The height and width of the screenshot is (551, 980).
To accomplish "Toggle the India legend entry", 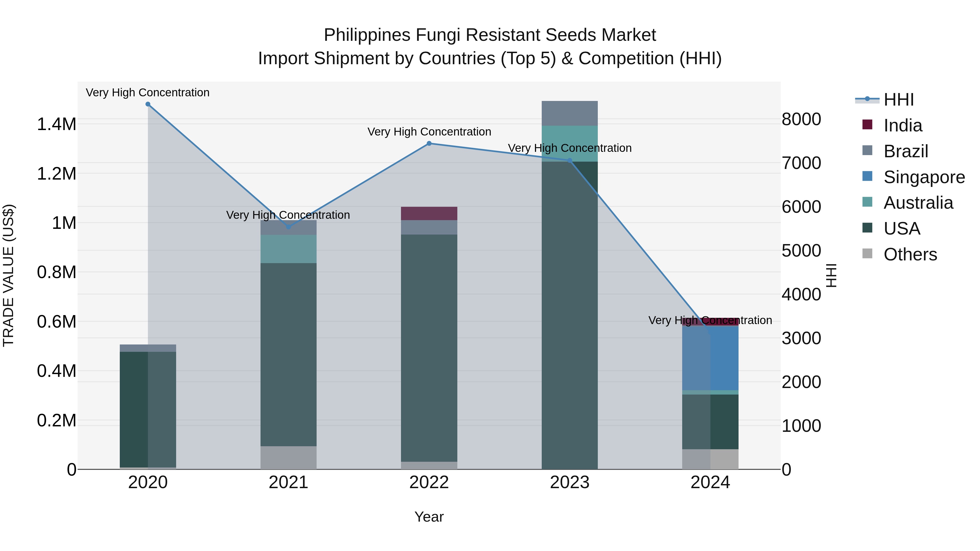I will [893, 125].
